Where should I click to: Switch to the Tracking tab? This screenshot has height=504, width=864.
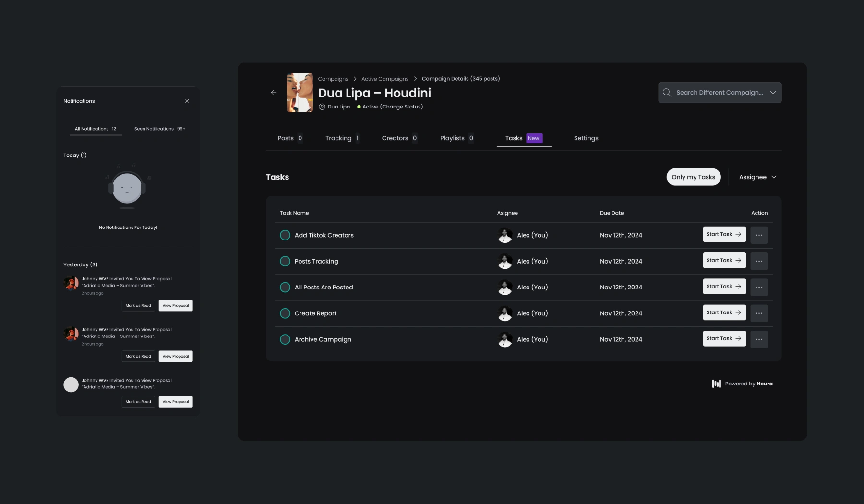pos(342,138)
